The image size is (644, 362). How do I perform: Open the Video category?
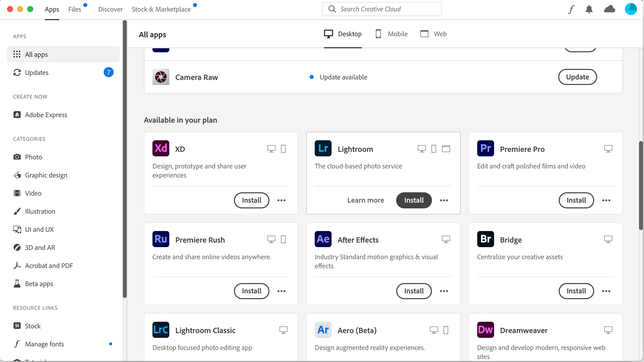coord(63,193)
